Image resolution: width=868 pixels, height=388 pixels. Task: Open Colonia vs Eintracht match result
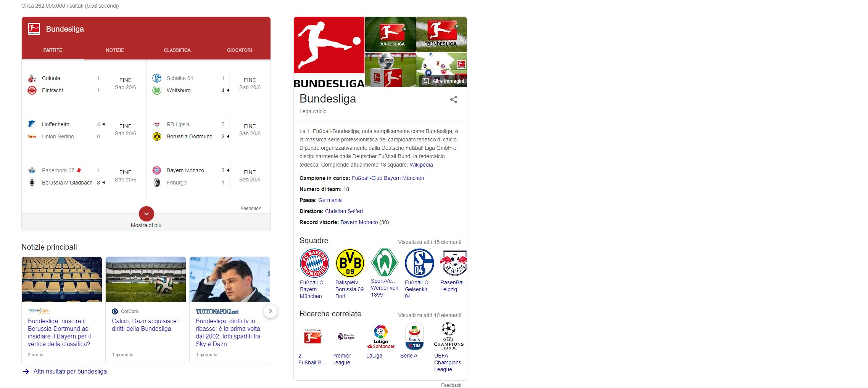(84, 84)
